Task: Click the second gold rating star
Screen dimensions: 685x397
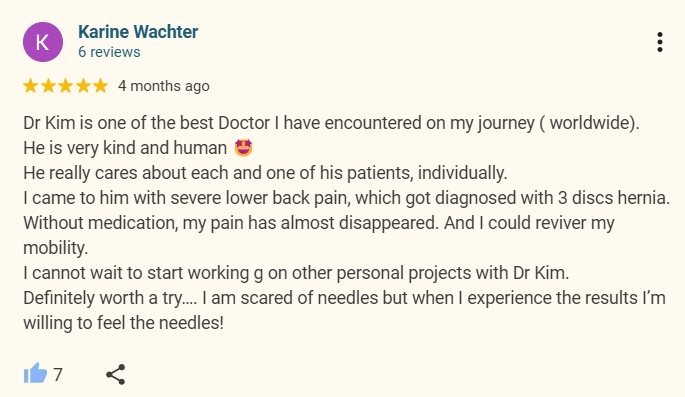Action: (48, 86)
